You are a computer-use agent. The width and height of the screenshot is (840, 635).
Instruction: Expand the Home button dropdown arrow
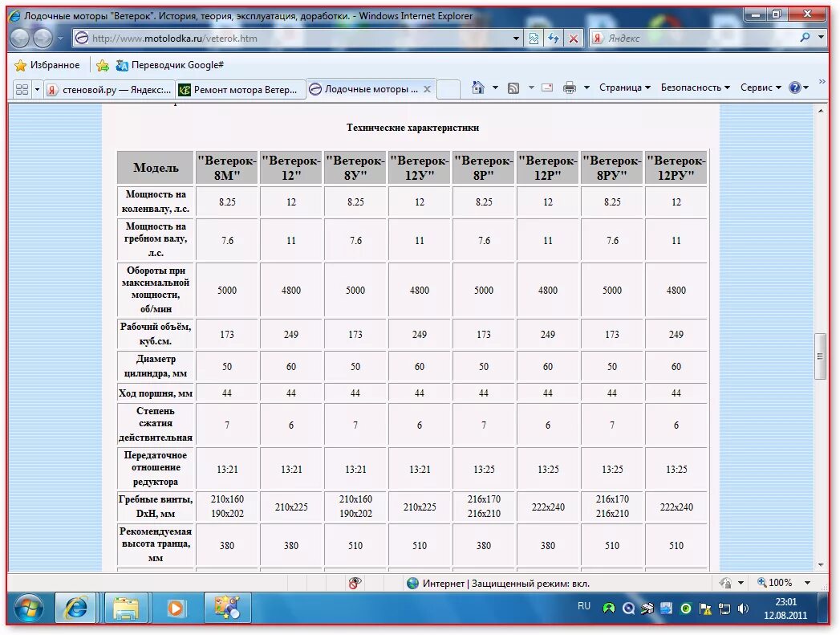[x=495, y=88]
